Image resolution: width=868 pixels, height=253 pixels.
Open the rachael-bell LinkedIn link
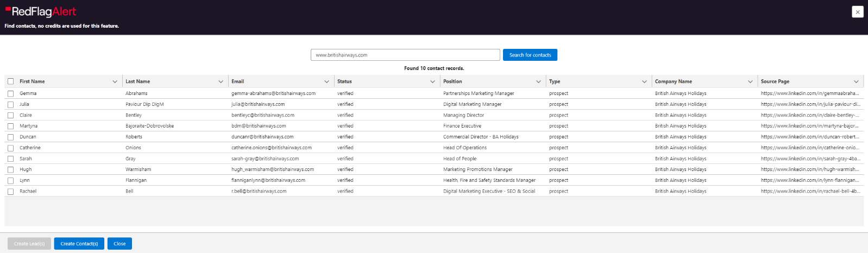[x=810, y=191]
